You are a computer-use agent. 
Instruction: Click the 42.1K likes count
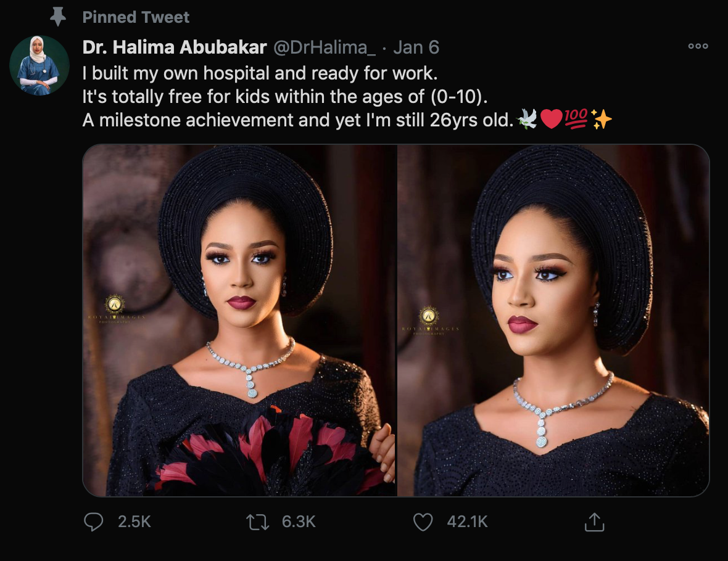pyautogui.click(x=467, y=522)
